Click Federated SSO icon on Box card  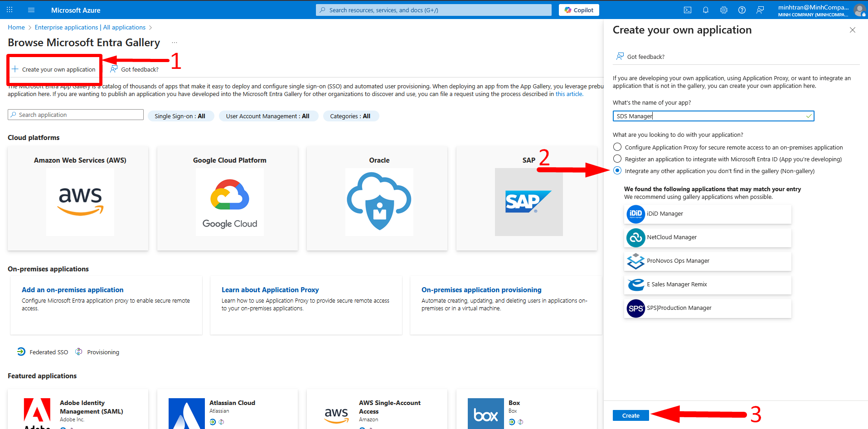512,422
